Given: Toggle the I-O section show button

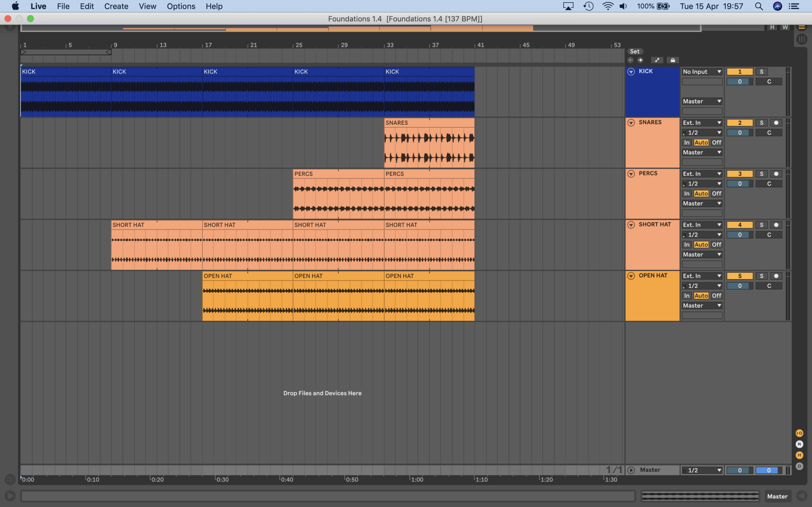Looking at the screenshot, I should (799, 433).
